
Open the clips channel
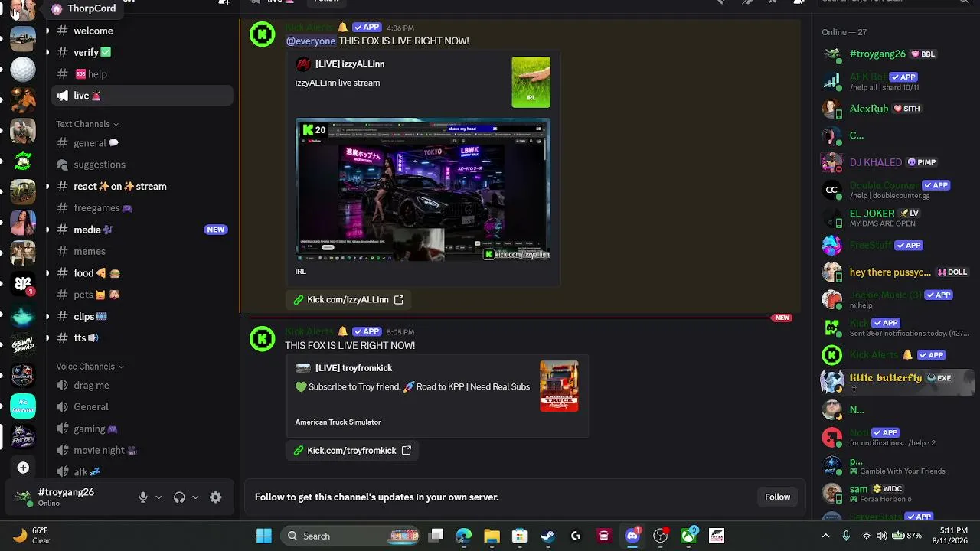pos(142,316)
